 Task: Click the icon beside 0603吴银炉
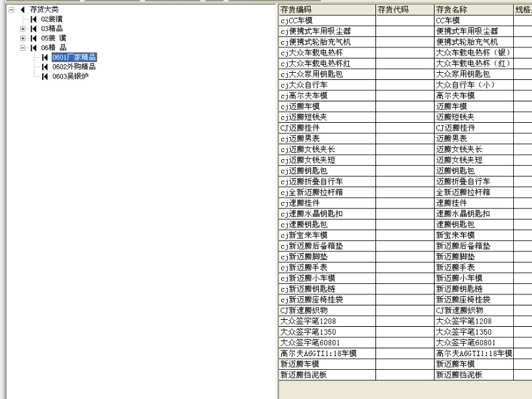[x=44, y=76]
